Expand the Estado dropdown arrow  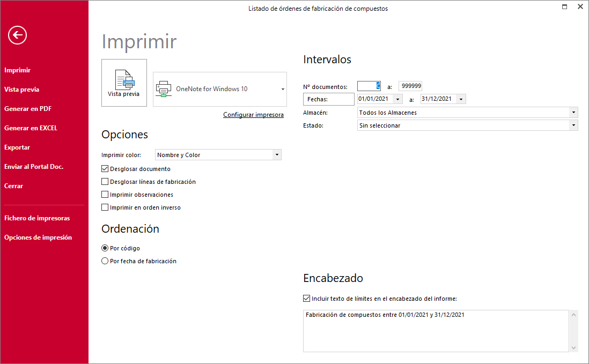pos(573,125)
